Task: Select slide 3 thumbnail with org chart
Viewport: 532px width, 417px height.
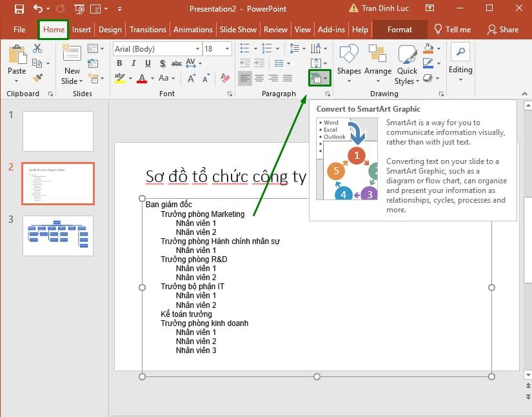Action: pyautogui.click(x=58, y=236)
